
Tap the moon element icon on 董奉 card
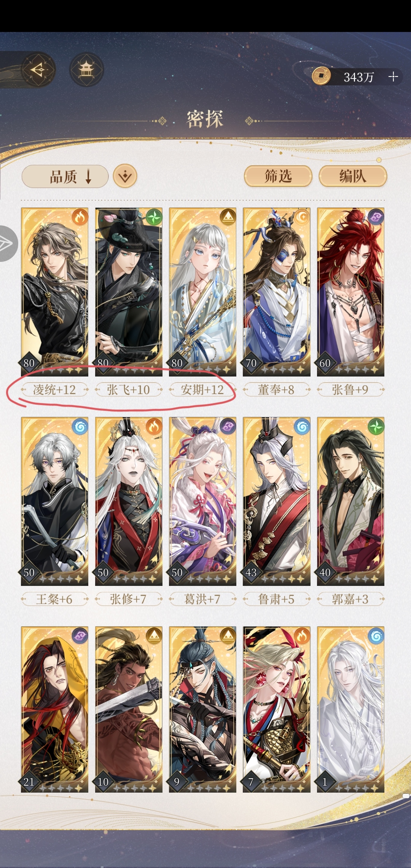click(x=302, y=217)
